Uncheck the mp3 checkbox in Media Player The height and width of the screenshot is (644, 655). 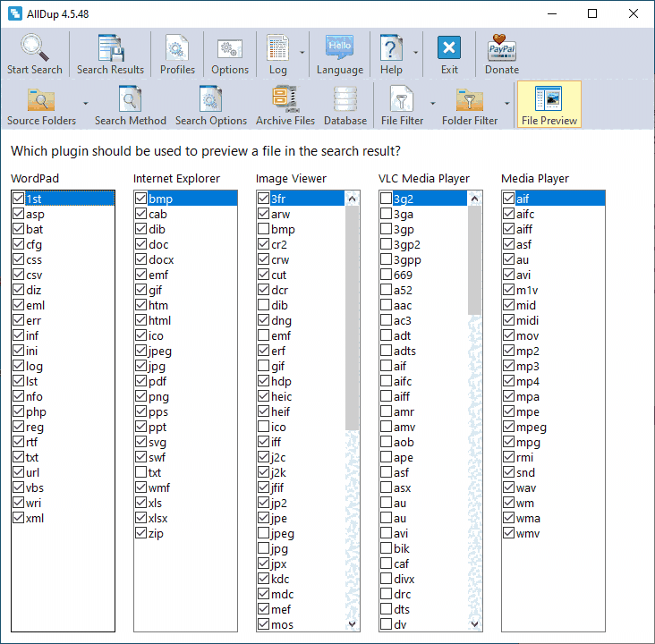pyautogui.click(x=509, y=366)
